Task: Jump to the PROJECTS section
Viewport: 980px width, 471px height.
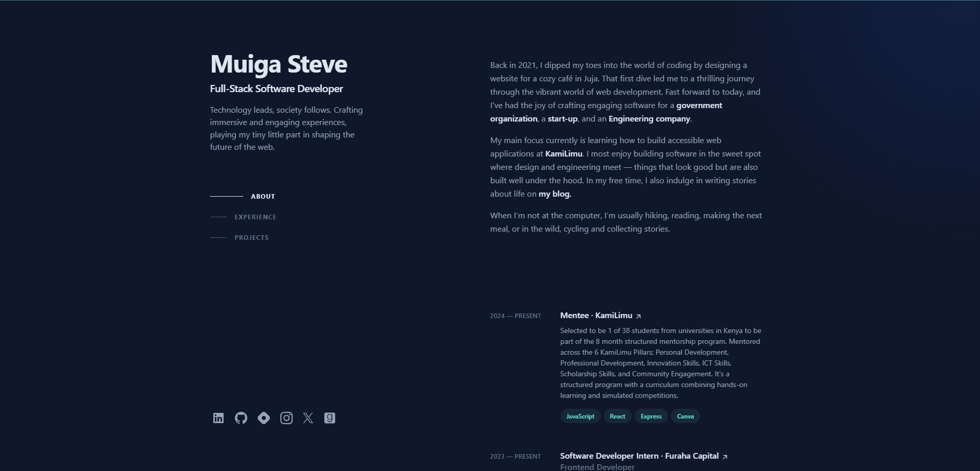Action: pos(251,237)
